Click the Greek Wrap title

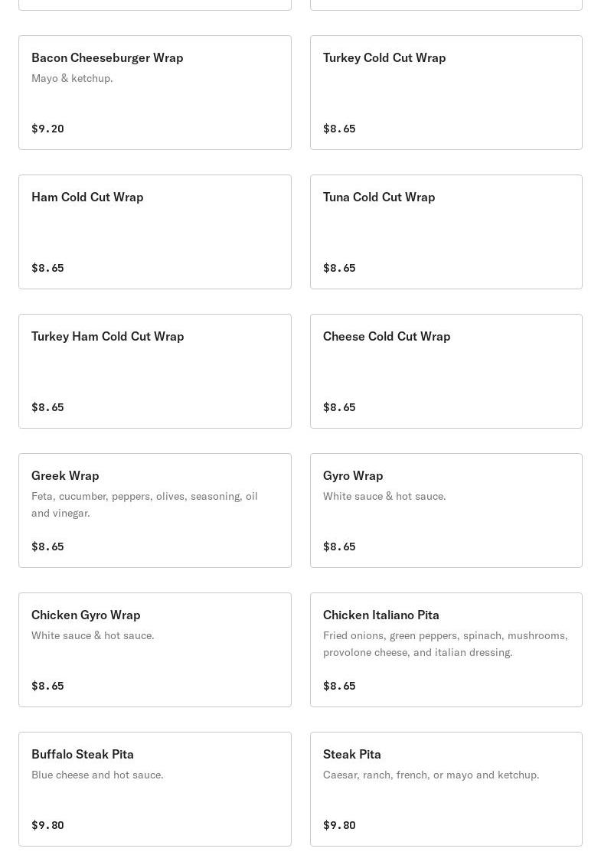tap(65, 475)
